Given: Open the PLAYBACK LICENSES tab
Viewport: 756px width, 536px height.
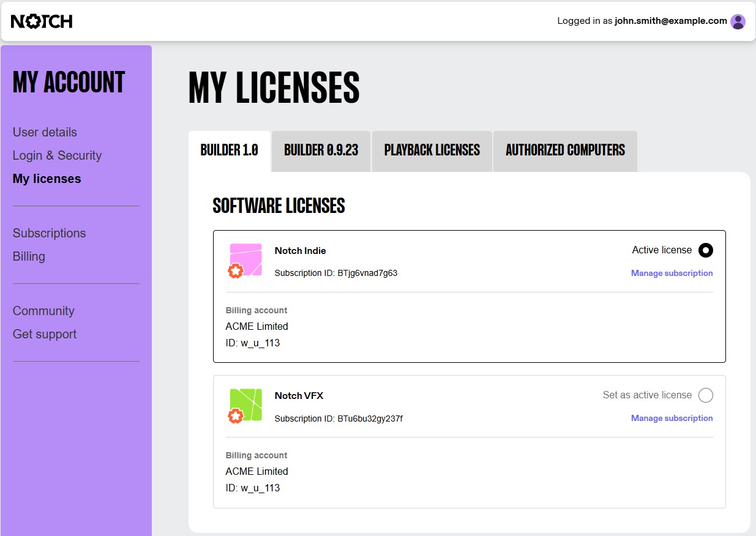Looking at the screenshot, I should (x=432, y=151).
